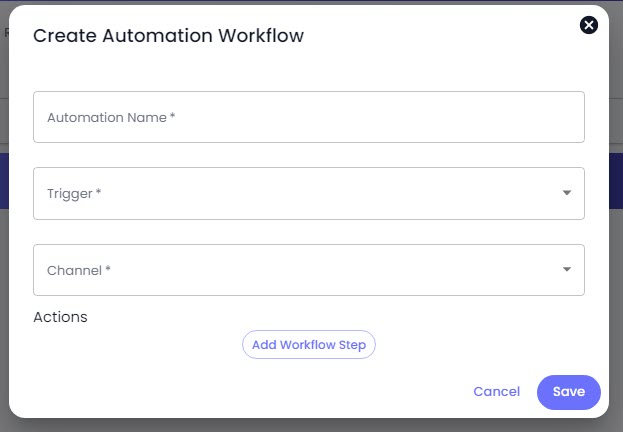
Task: Expand the Trigger select box options
Action: 309,193
